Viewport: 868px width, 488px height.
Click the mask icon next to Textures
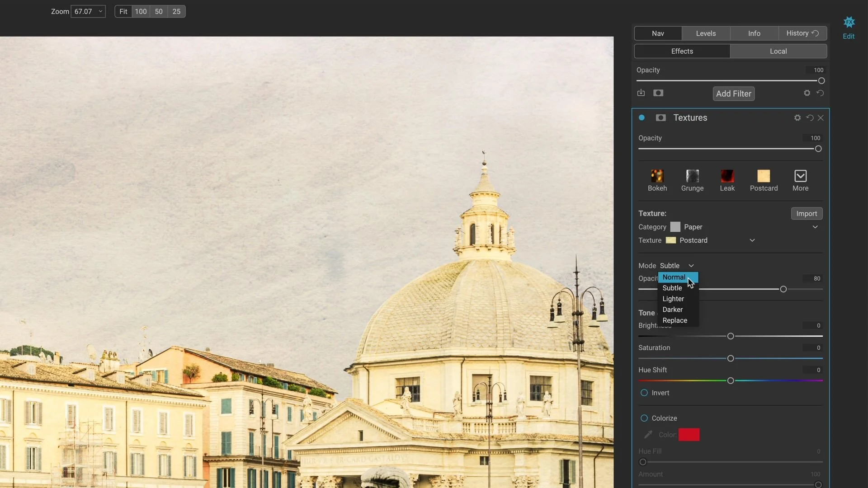(660, 117)
